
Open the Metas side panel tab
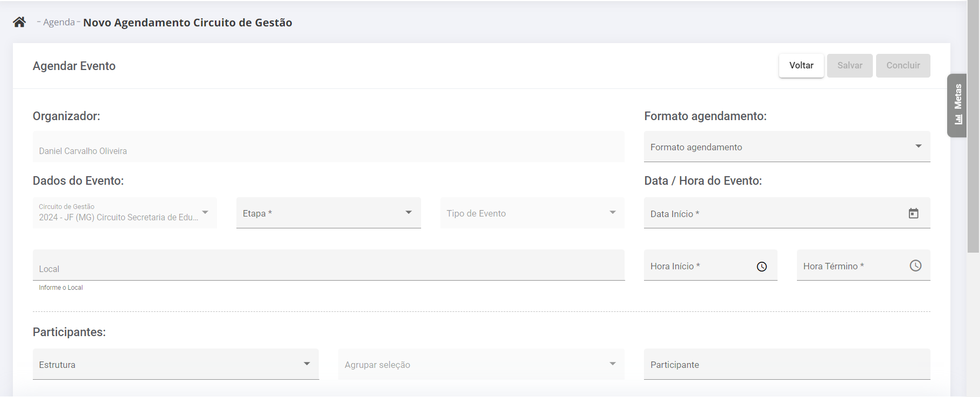tap(957, 105)
